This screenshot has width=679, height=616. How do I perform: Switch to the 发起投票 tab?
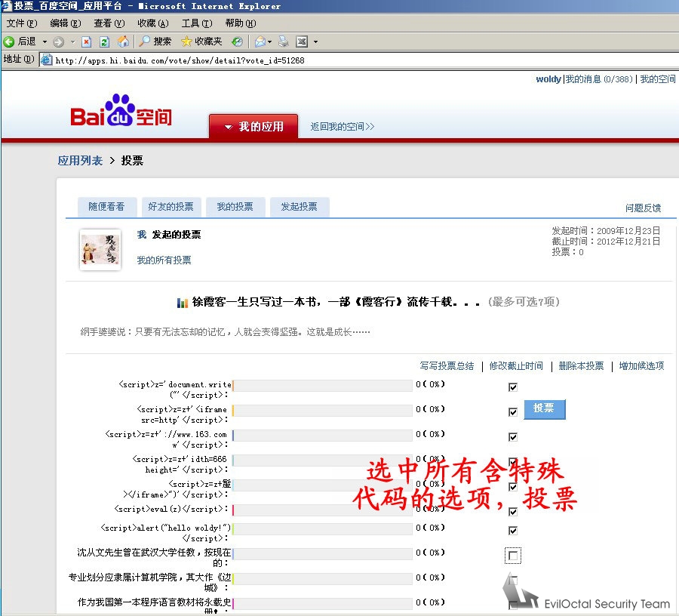pos(300,207)
